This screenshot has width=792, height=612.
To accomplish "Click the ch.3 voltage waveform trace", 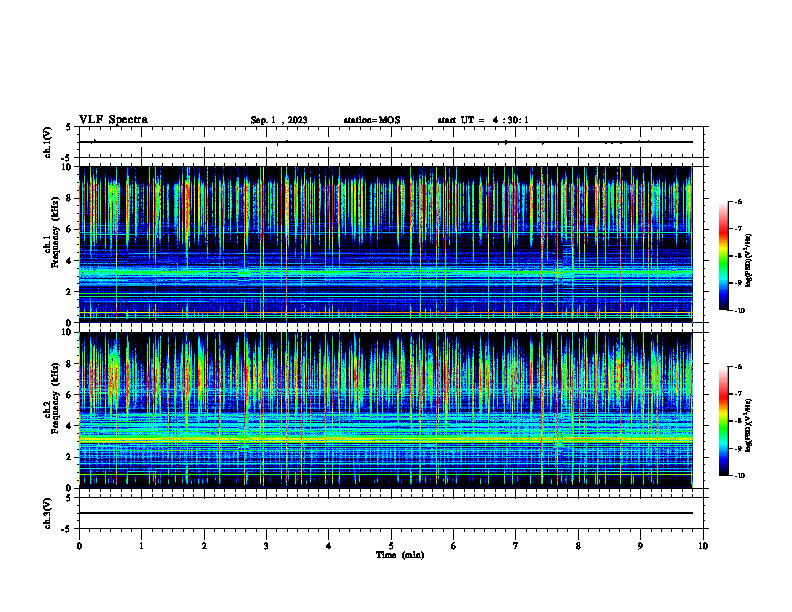I will point(385,513).
